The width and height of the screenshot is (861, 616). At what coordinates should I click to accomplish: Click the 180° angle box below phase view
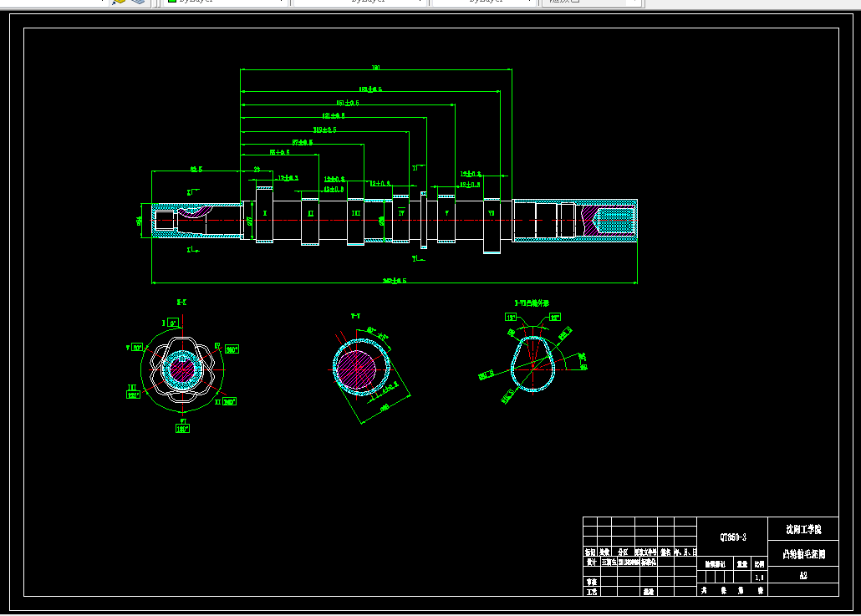coord(182,429)
